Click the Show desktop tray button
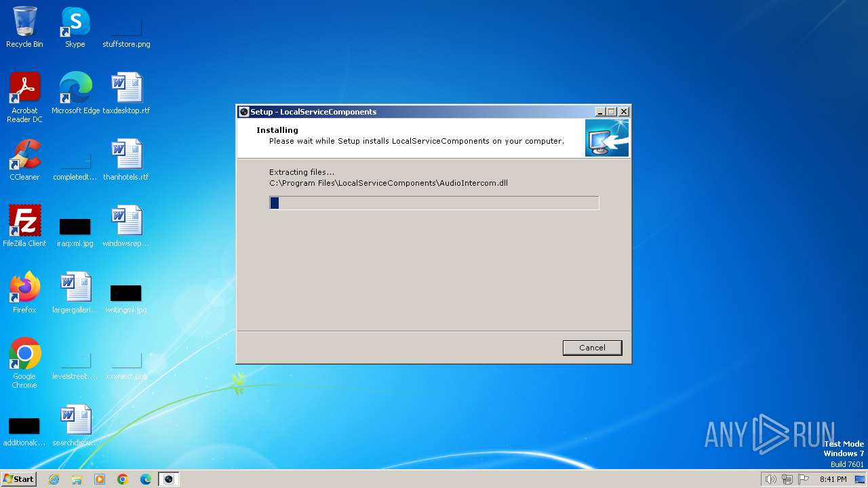 pos(860,479)
